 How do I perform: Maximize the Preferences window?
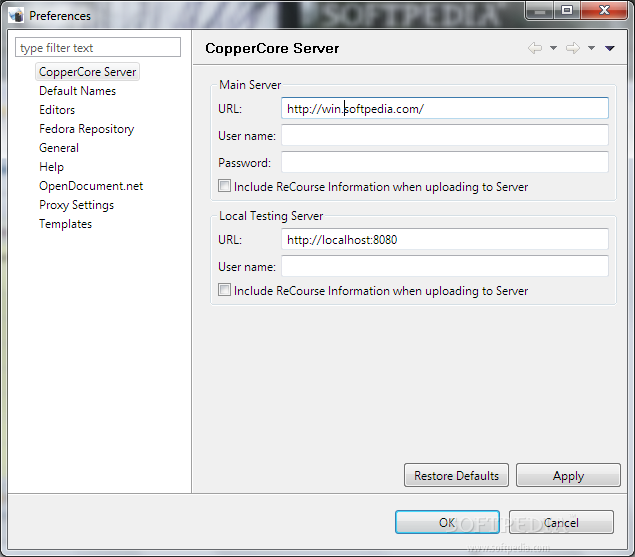(x=567, y=10)
